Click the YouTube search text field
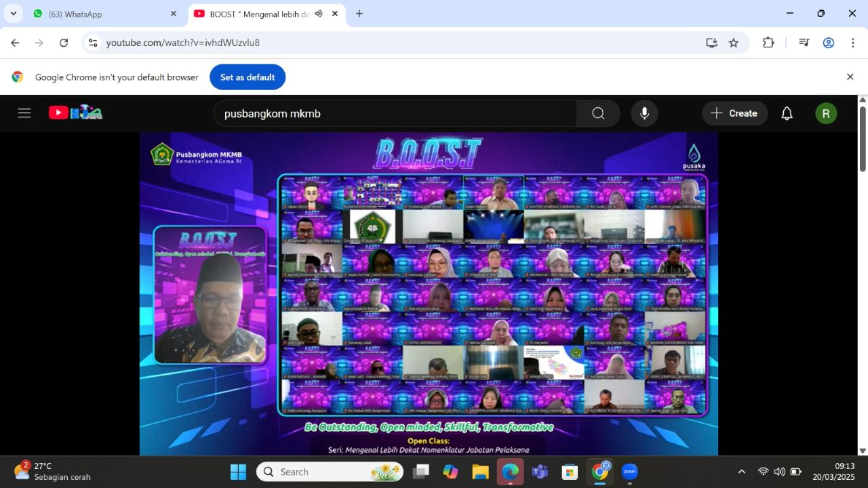868x488 pixels. 395,113
